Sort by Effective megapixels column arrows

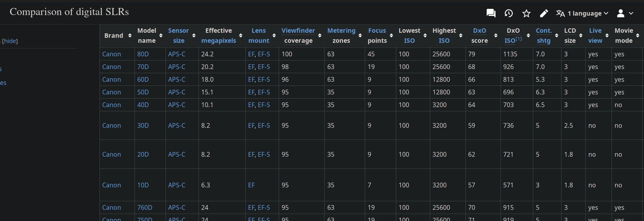241,35
